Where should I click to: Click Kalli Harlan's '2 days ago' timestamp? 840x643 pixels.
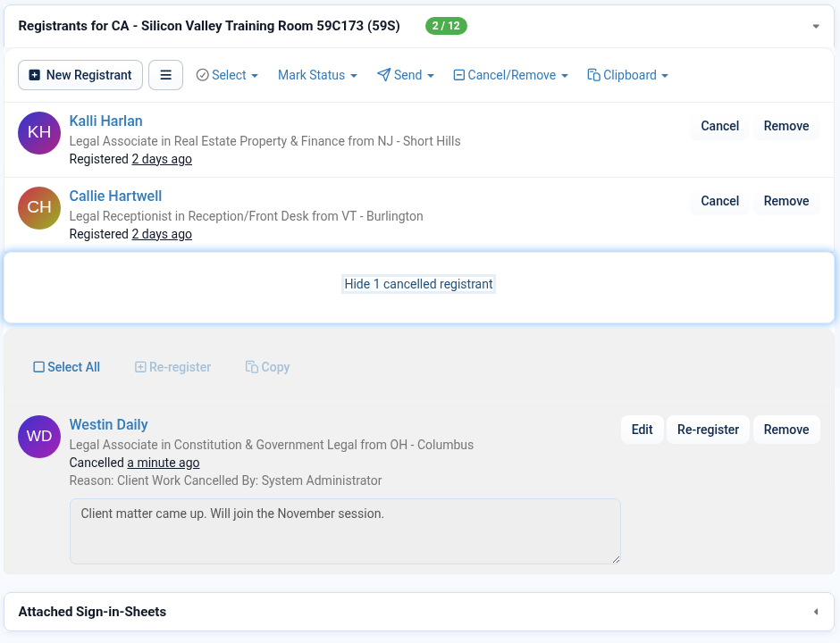(x=162, y=159)
